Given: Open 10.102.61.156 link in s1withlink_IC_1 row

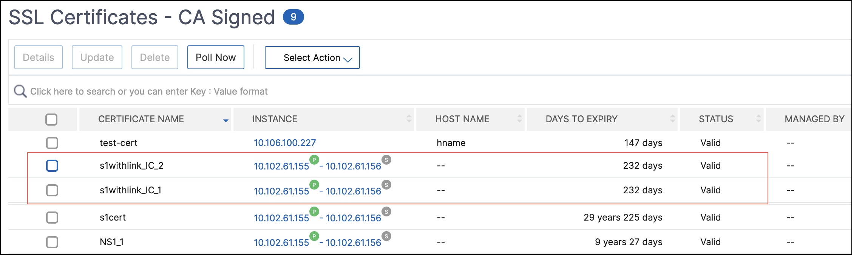Looking at the screenshot, I should click(354, 191).
